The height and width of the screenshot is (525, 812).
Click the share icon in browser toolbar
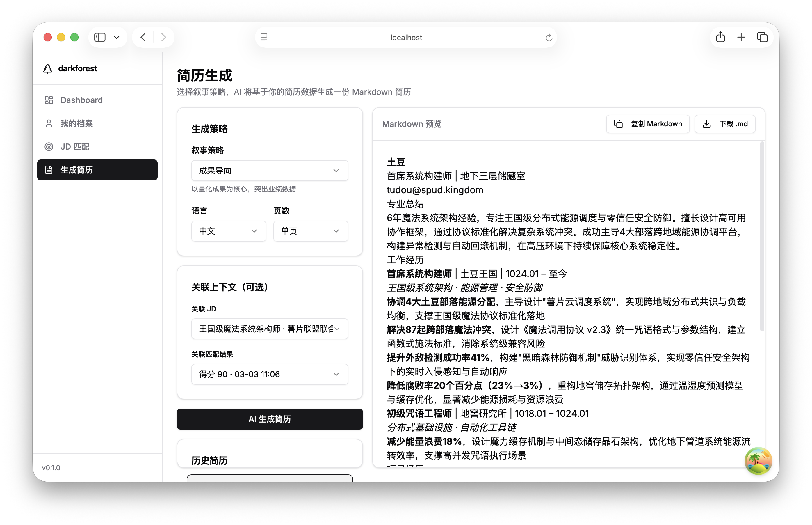click(x=720, y=37)
